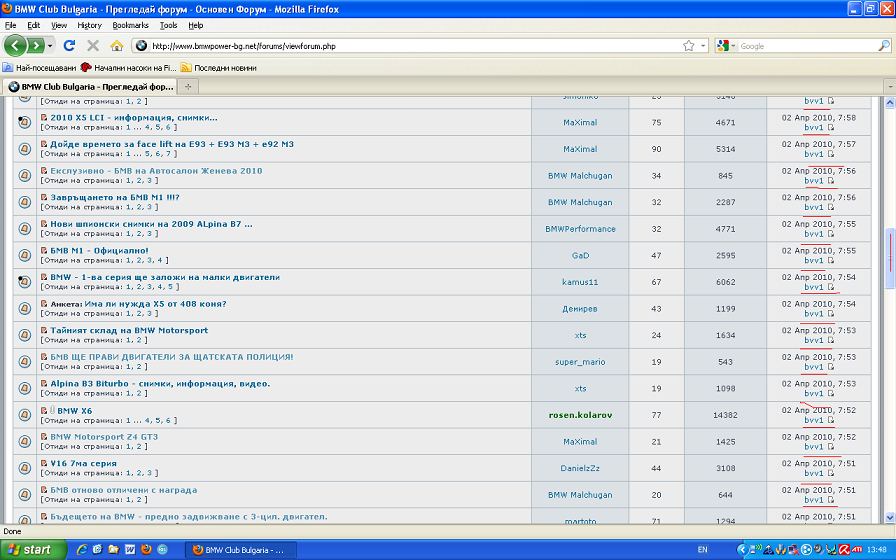Open topic '2010 X5 LCI - информация, снимки...'

(134, 117)
